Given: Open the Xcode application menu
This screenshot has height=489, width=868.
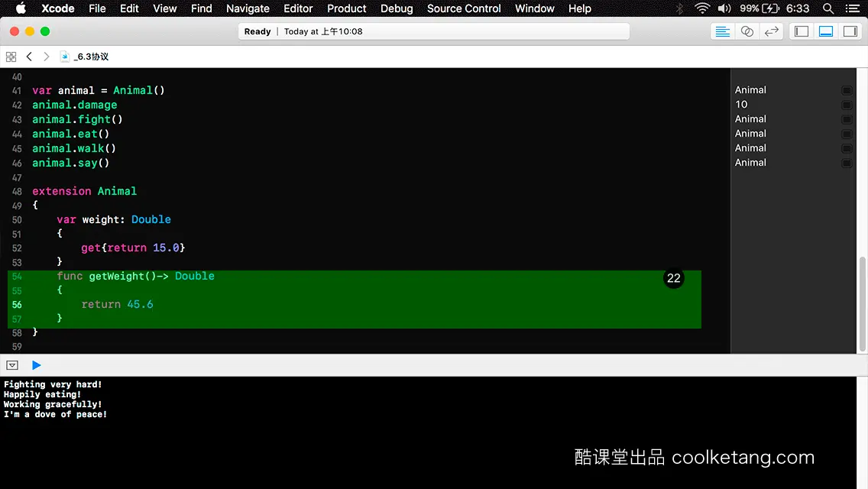Looking at the screenshot, I should [57, 8].
